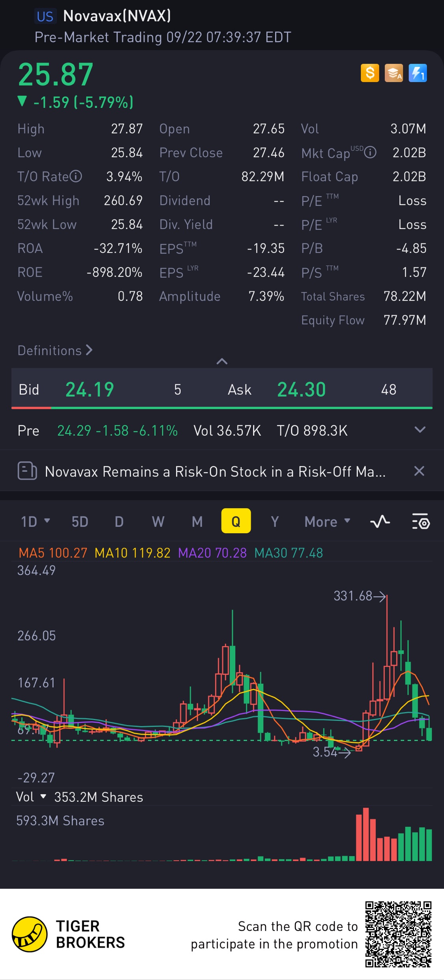Tap the bid-ask ratio bar

tap(222, 408)
